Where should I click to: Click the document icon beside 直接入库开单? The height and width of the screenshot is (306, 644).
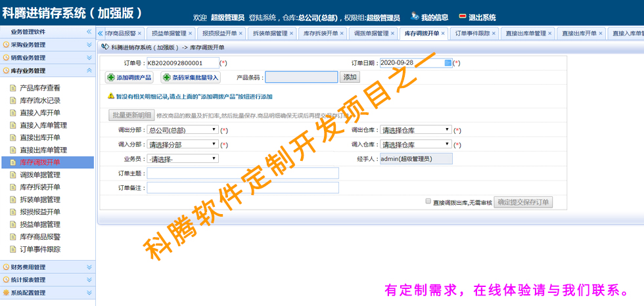tap(12, 113)
